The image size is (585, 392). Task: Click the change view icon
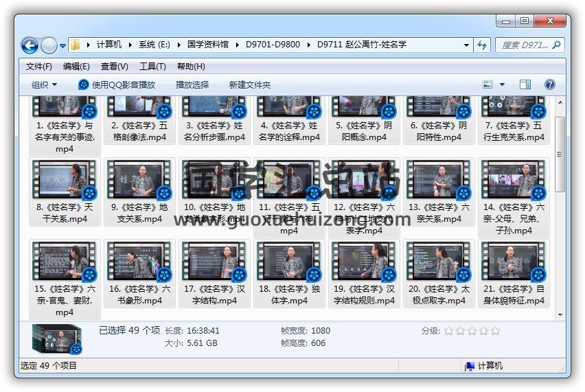pyautogui.click(x=488, y=84)
